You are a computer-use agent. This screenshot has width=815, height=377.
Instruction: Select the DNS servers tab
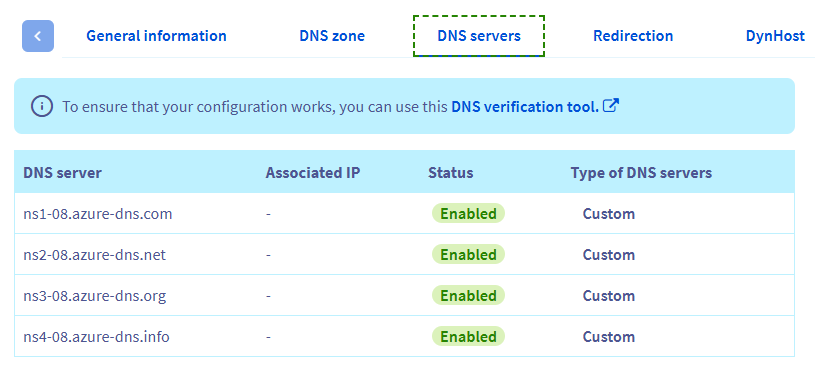tap(479, 36)
